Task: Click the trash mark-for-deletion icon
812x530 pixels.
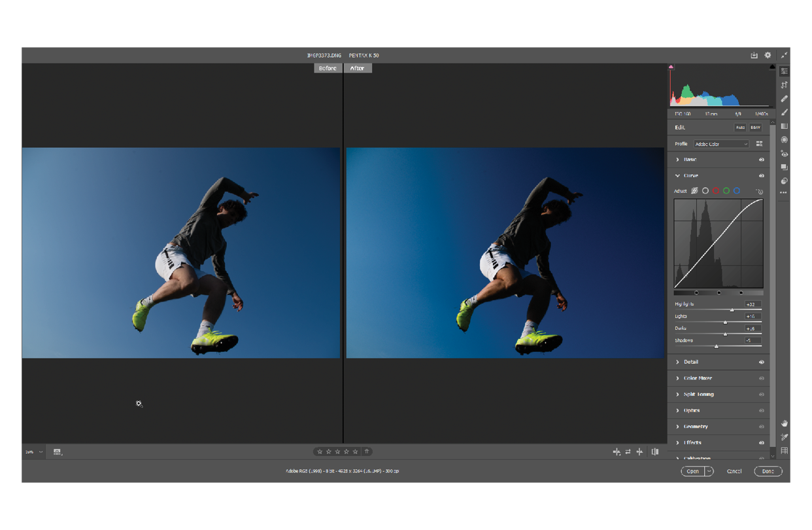Action: point(367,451)
